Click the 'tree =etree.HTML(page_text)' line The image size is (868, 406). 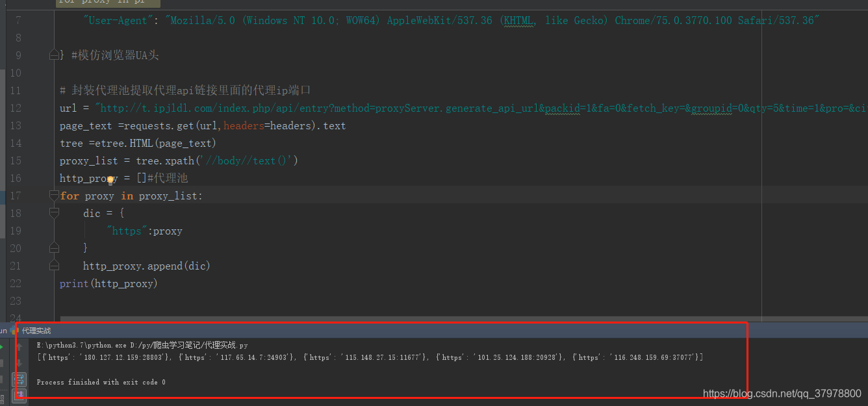(x=138, y=143)
